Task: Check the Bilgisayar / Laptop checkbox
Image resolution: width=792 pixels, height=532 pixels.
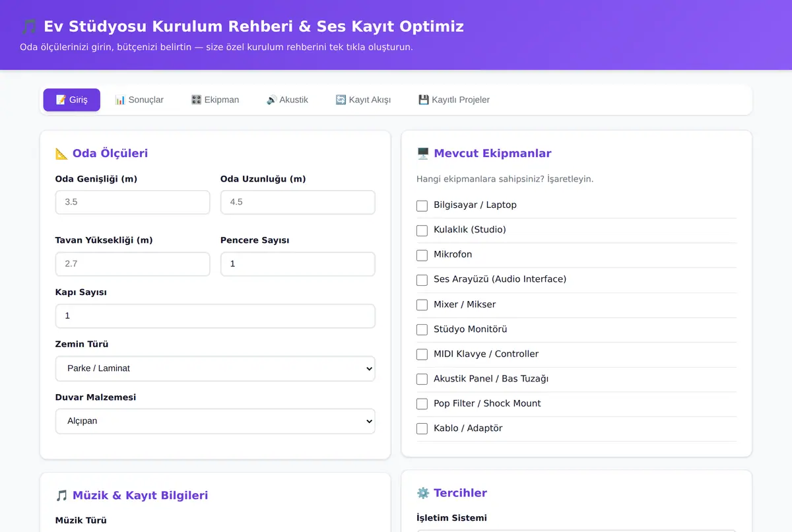Action: point(422,205)
